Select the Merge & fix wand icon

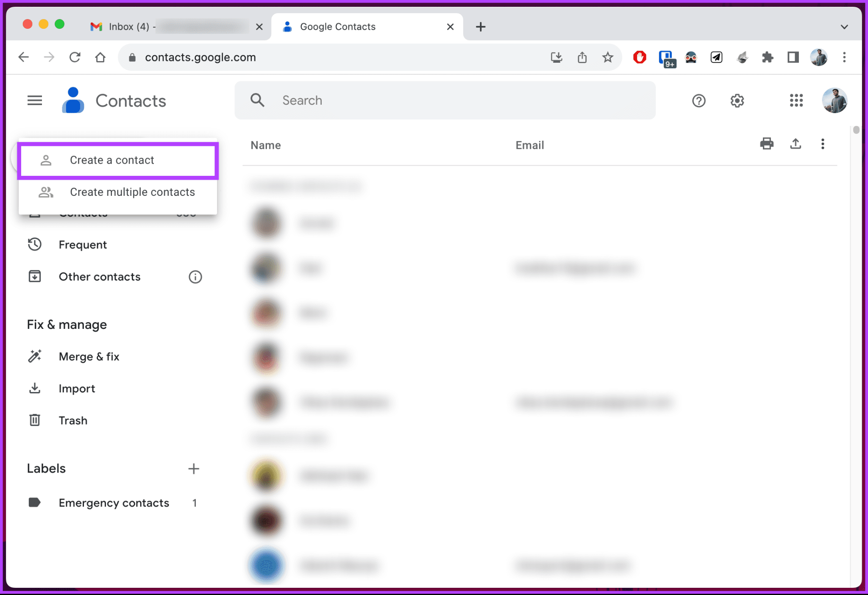coord(34,356)
